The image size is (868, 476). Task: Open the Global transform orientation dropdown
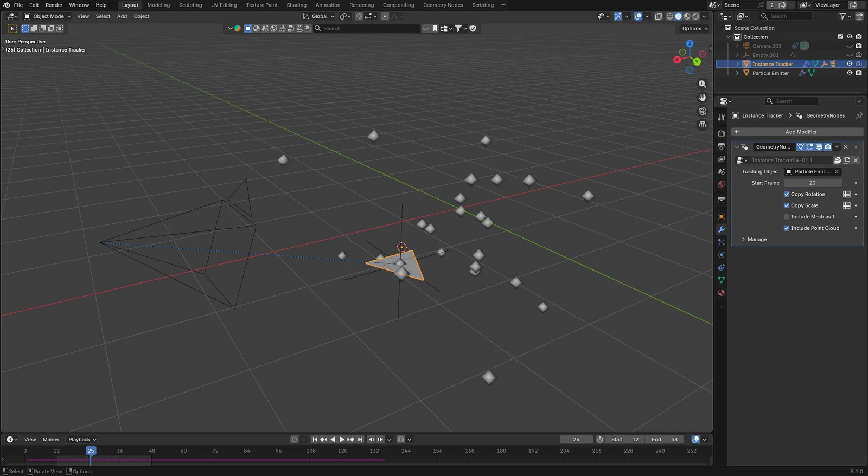click(x=319, y=16)
